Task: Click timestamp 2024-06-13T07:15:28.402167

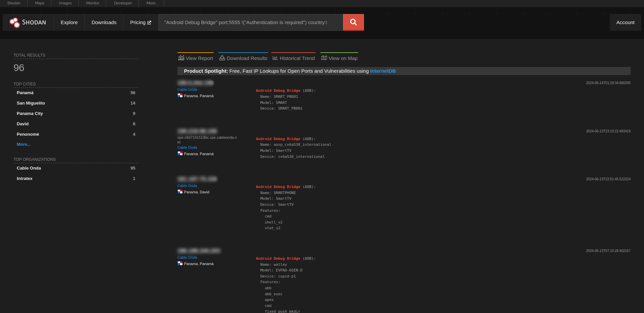Action: point(608,251)
